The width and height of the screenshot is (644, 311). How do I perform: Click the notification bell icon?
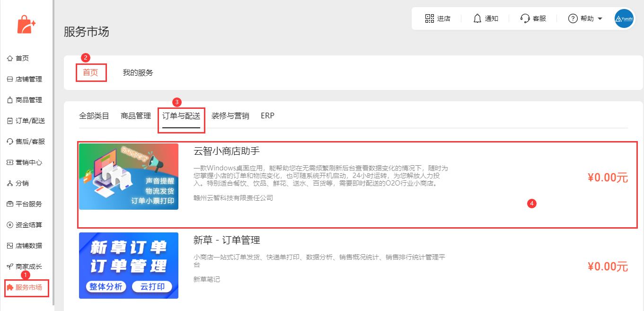[x=477, y=18]
